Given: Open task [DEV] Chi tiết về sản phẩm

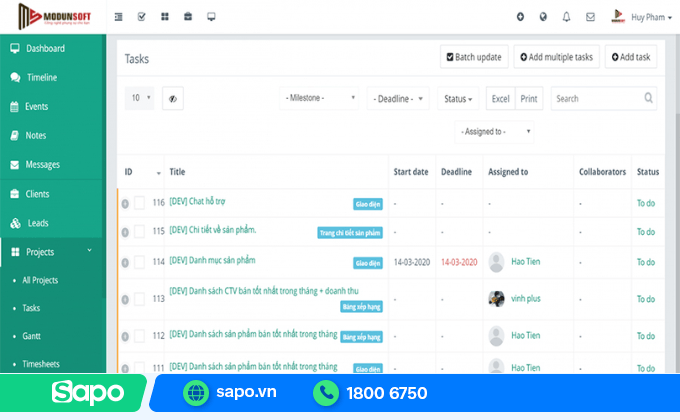Looking at the screenshot, I should (x=212, y=230).
